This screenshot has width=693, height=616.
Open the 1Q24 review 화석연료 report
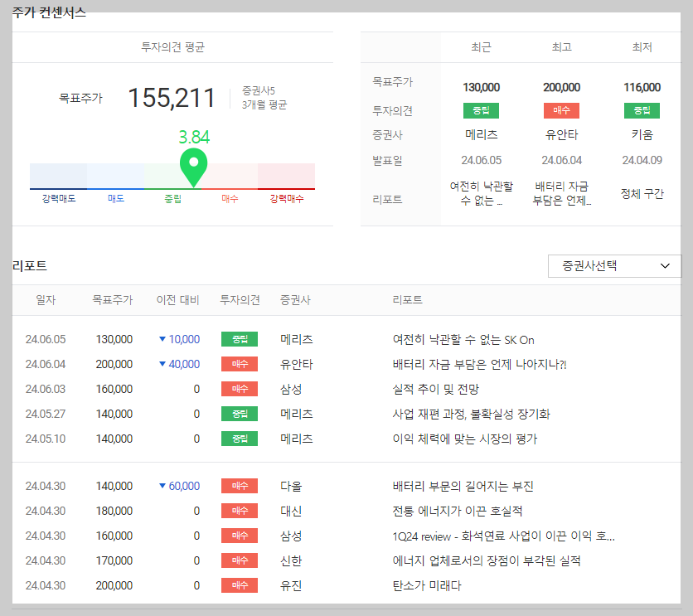[x=503, y=536]
